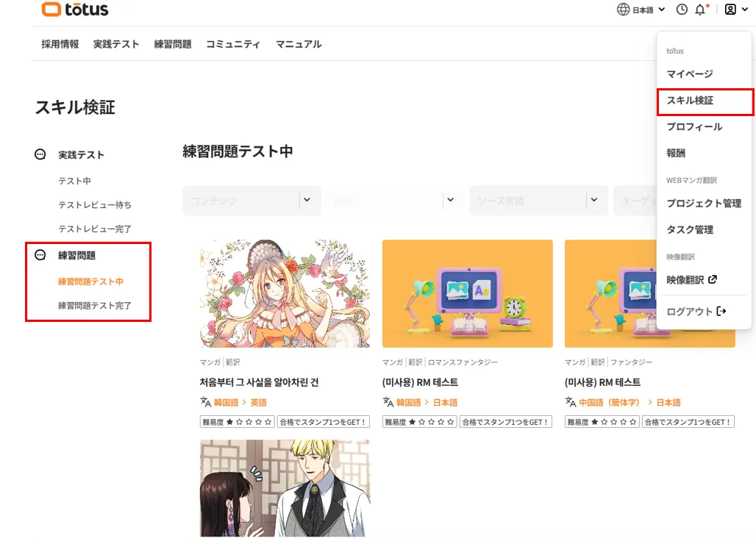The image size is (756, 538).
Task: Click external link icon beside 映像翻訳
Action: (x=712, y=279)
